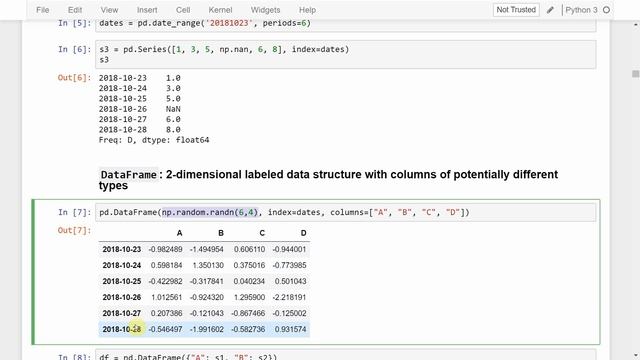
Task: Click cell value 0.606110
Action: pos(249,249)
